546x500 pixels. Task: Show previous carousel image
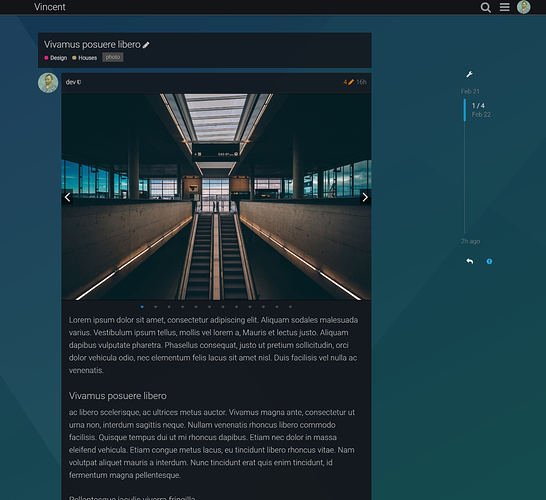point(68,197)
